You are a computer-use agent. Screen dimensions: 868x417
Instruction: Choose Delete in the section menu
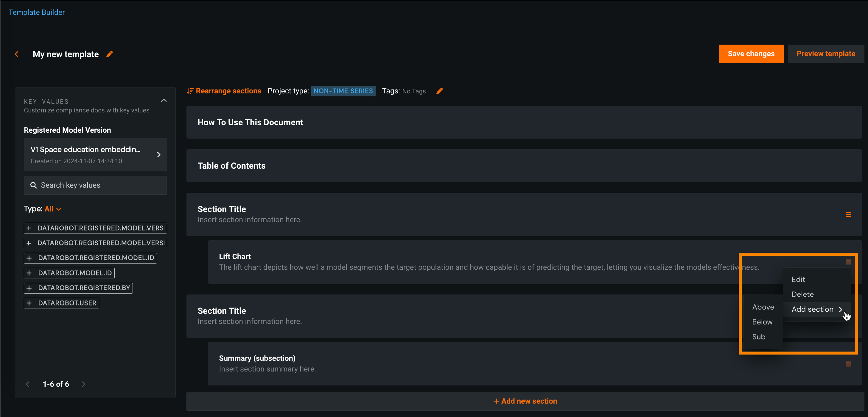click(802, 294)
